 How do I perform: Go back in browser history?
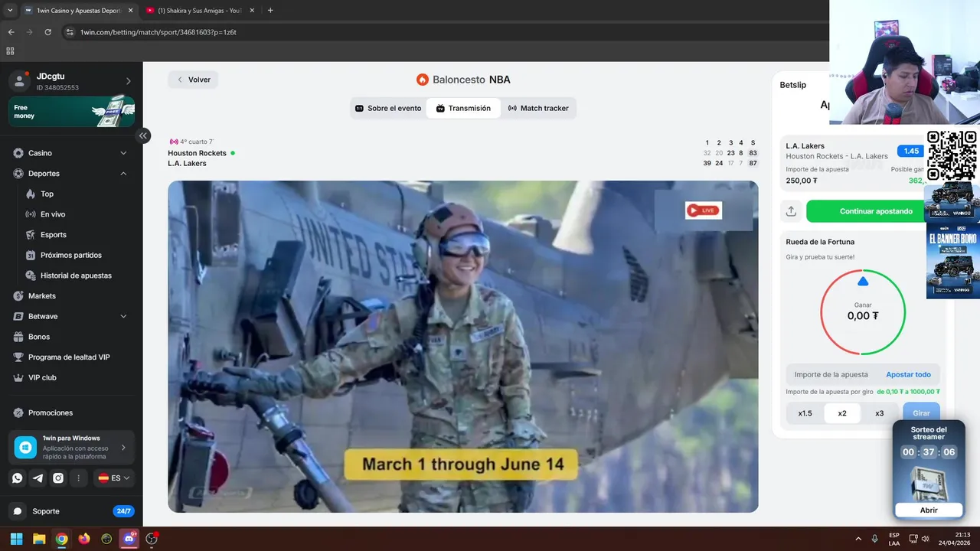[x=11, y=32]
